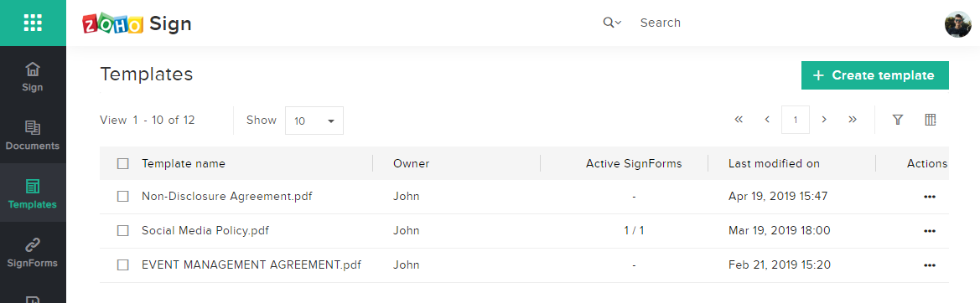The image size is (980, 303).
Task: Open the SignForms sidebar section
Action: 33,253
